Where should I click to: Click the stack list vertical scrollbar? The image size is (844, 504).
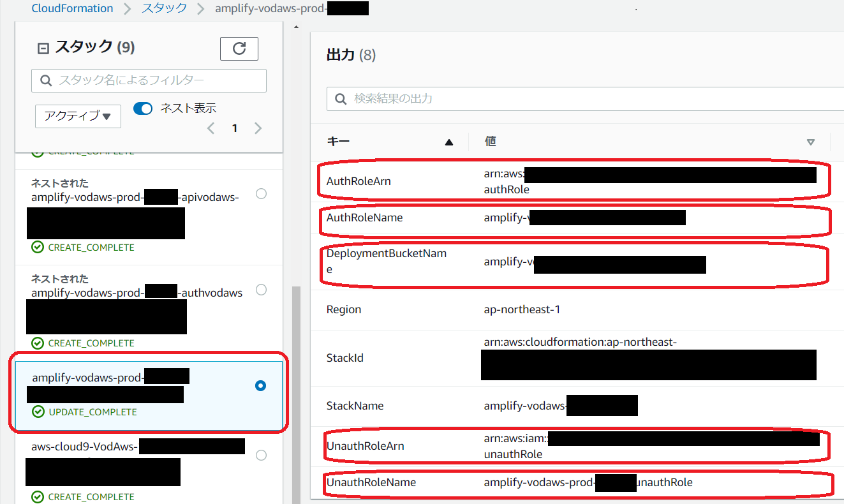coord(295,394)
